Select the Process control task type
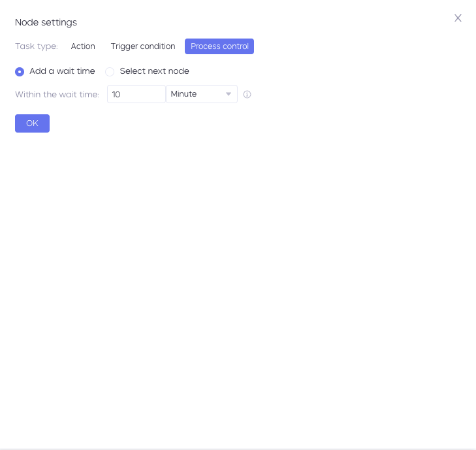The width and height of the screenshot is (476, 450). pyautogui.click(x=219, y=46)
